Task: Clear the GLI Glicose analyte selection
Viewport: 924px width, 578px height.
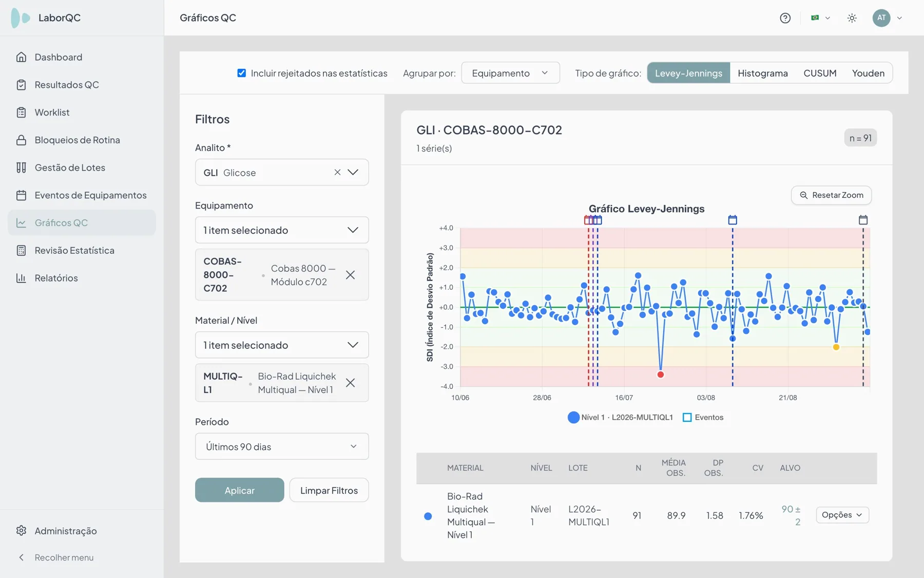Action: pyautogui.click(x=337, y=173)
